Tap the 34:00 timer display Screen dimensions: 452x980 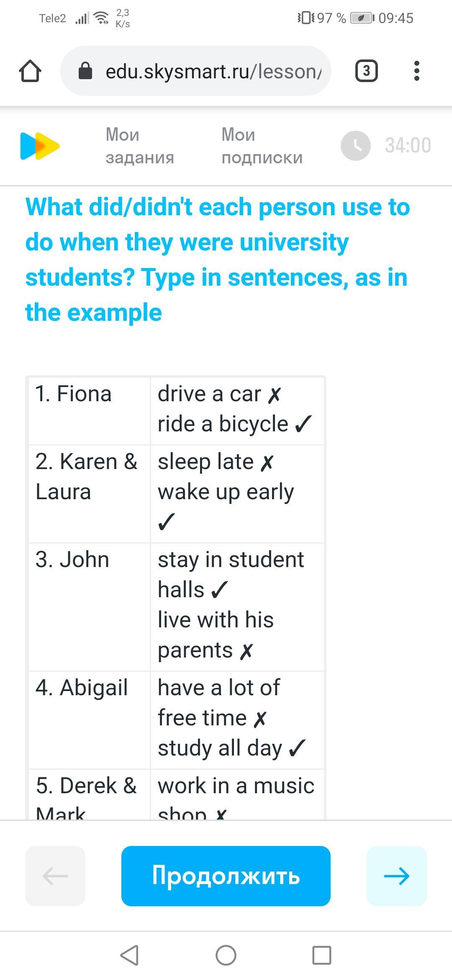click(408, 146)
